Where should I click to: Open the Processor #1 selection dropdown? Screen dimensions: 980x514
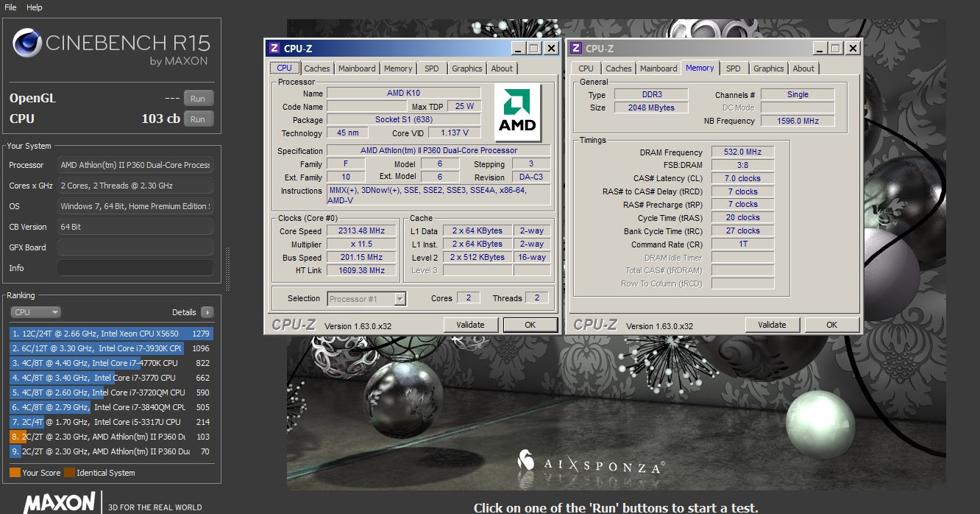tap(400, 298)
